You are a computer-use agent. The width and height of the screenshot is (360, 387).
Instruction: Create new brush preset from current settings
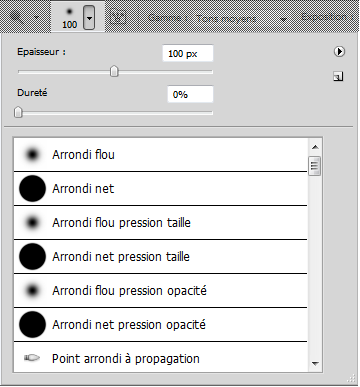coord(338,77)
